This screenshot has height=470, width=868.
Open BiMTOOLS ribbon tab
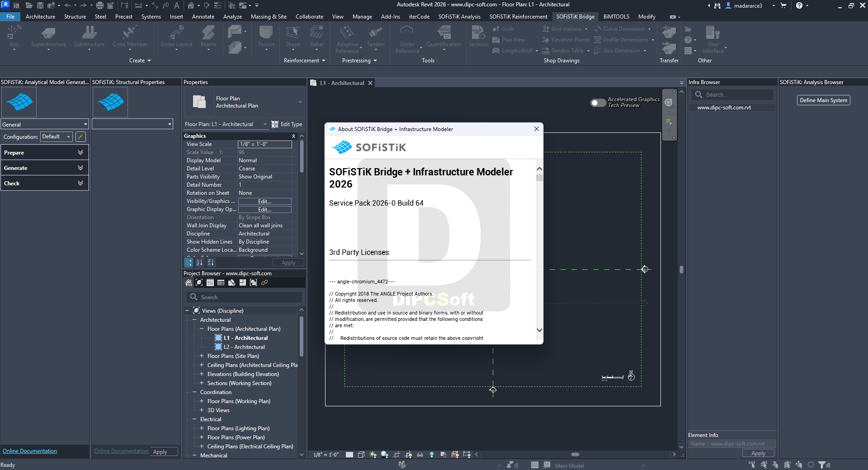[616, 17]
